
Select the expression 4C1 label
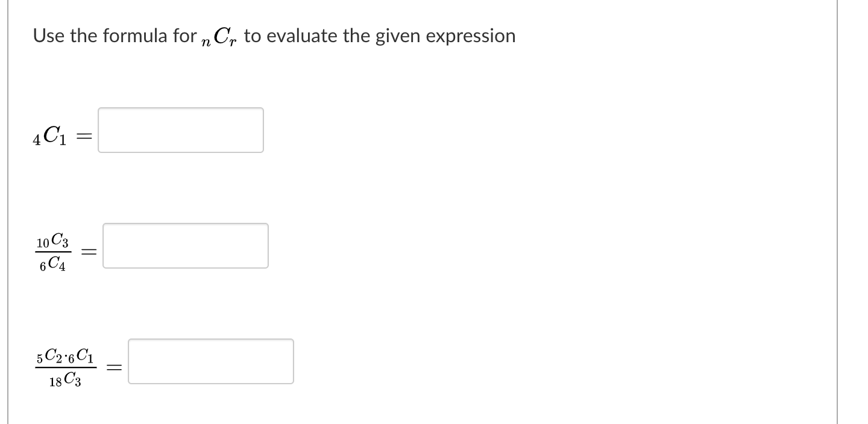[50, 135]
